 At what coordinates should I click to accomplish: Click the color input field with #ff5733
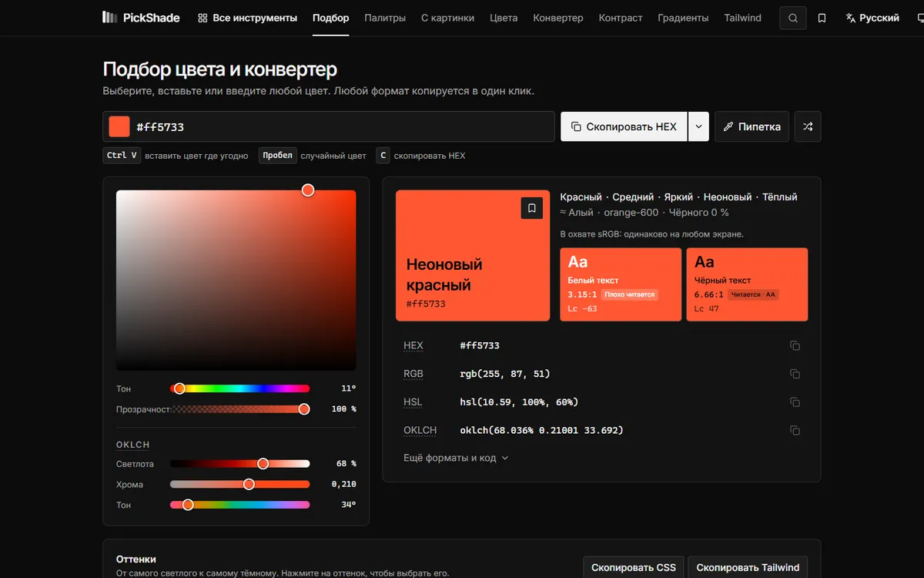click(329, 126)
